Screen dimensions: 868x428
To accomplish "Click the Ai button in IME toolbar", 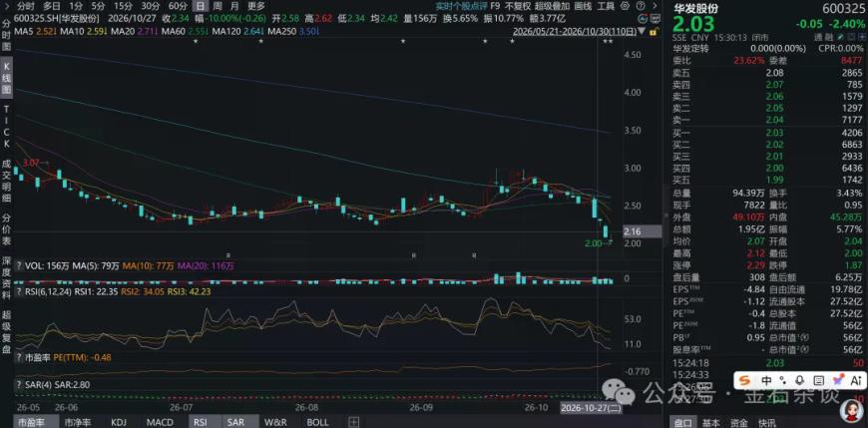I will (x=856, y=381).
